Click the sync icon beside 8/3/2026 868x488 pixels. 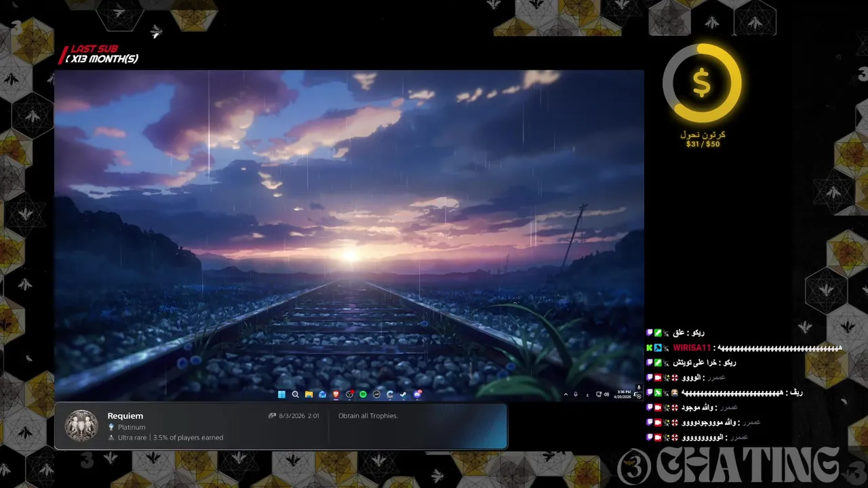pos(272,416)
